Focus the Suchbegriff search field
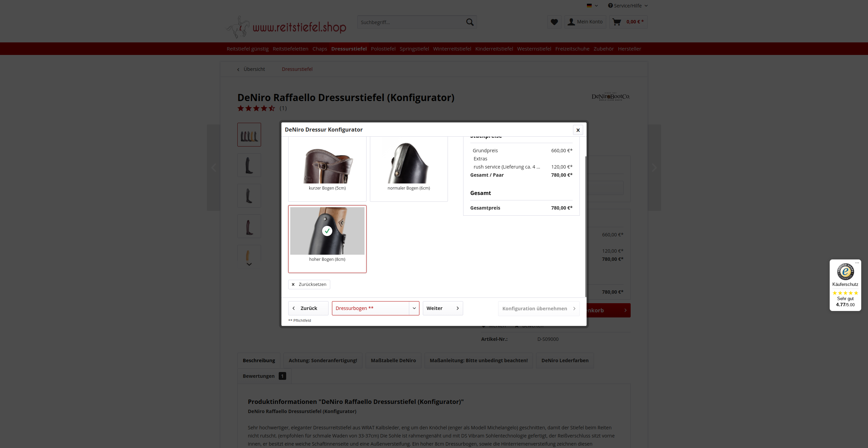 click(x=411, y=22)
